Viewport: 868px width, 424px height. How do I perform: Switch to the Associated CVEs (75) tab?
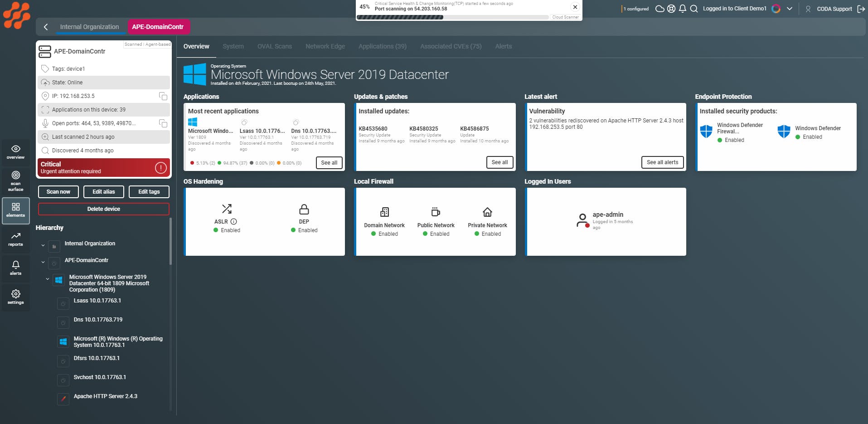click(x=451, y=46)
